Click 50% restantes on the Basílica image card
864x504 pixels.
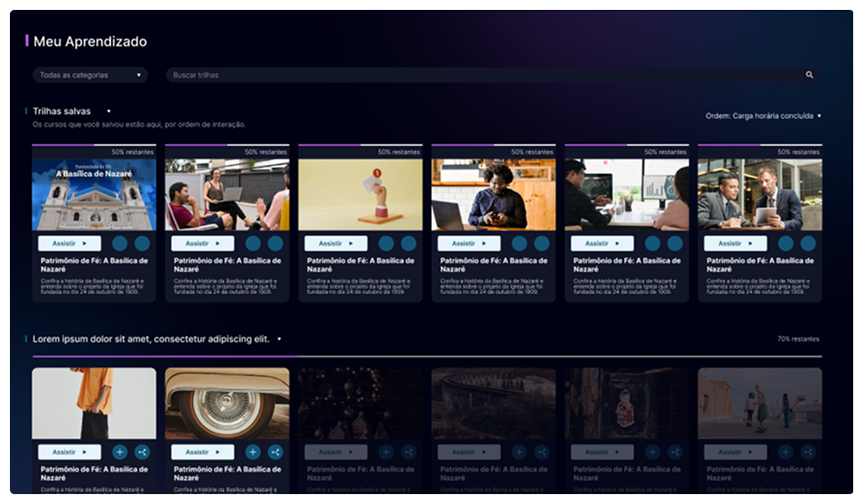tap(133, 152)
